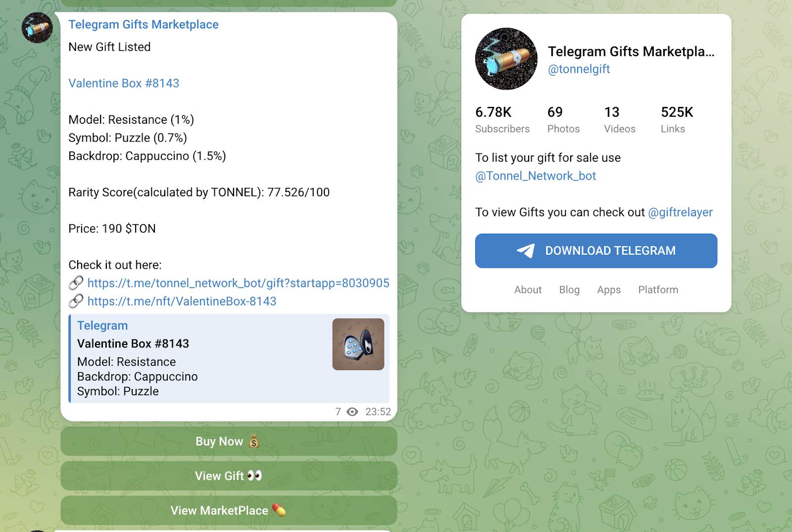This screenshot has width=792, height=532.
Task: Open the @giftrelayer mention link
Action: 680,212
